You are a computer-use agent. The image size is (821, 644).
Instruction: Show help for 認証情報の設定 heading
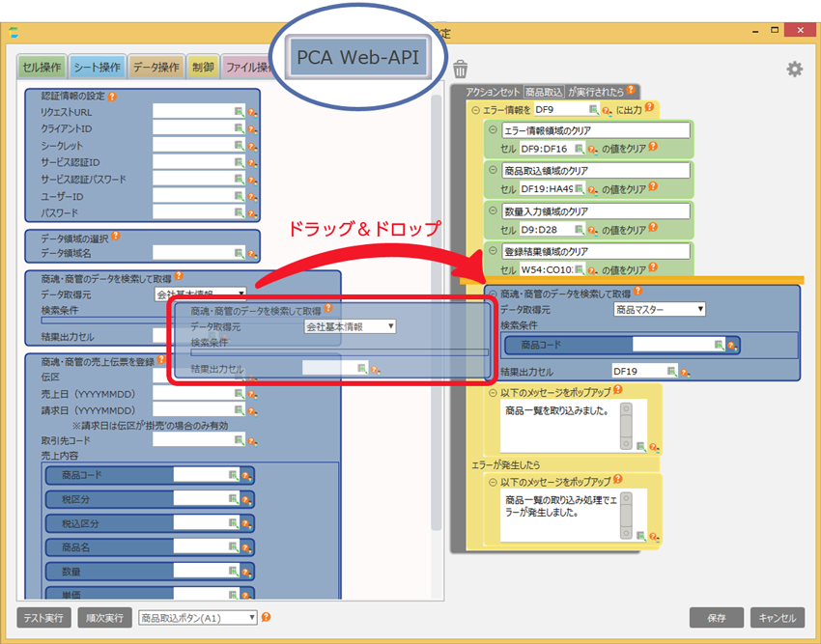click(112, 97)
